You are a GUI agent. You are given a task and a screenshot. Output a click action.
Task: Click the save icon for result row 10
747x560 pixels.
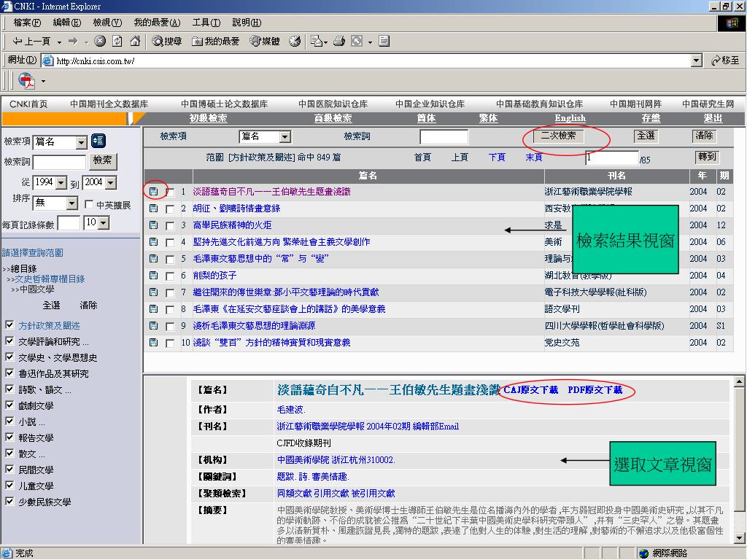(x=153, y=343)
